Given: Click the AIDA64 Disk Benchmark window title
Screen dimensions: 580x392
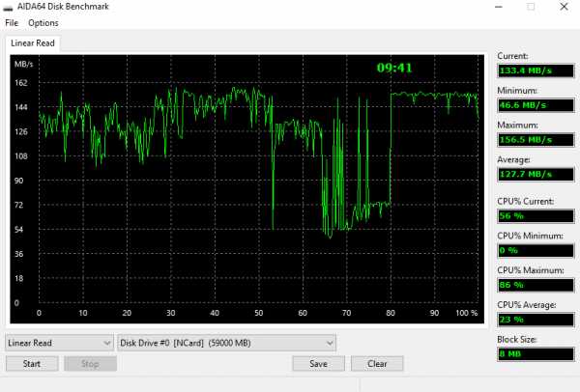Looking at the screenshot, I should 63,7.
